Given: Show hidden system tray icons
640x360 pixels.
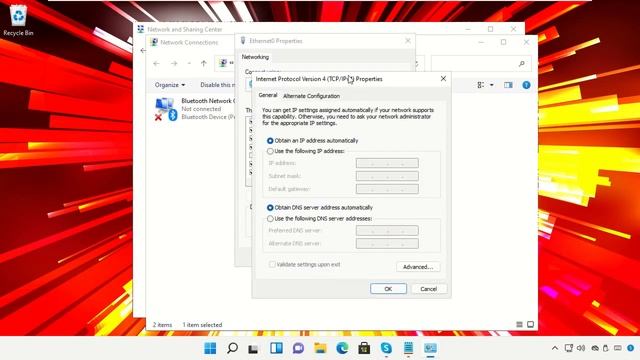Looking at the screenshot, I should [555, 348].
